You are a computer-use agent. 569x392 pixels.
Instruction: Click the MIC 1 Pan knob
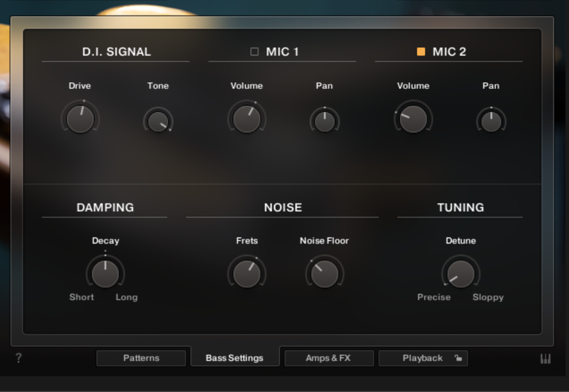coord(325,121)
